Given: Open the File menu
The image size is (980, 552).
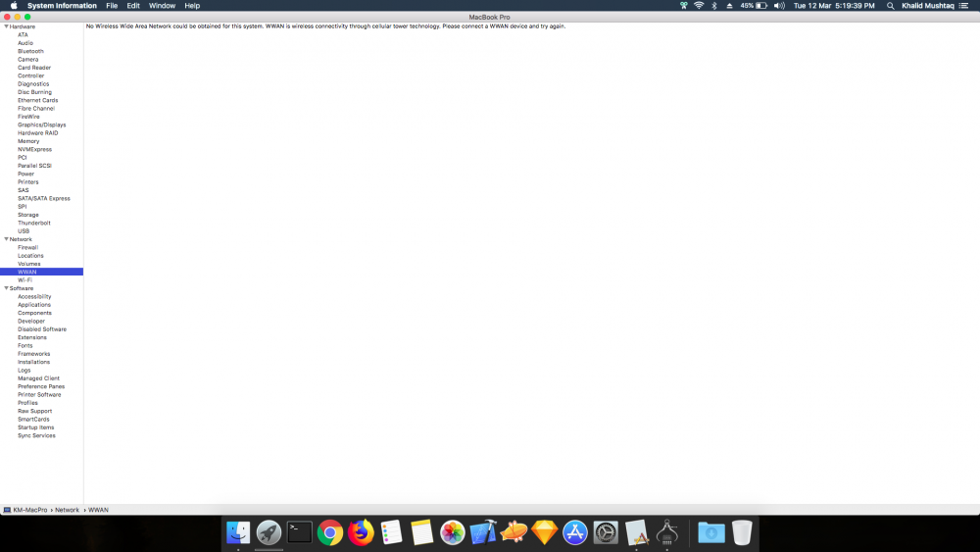Looking at the screenshot, I should coord(112,6).
